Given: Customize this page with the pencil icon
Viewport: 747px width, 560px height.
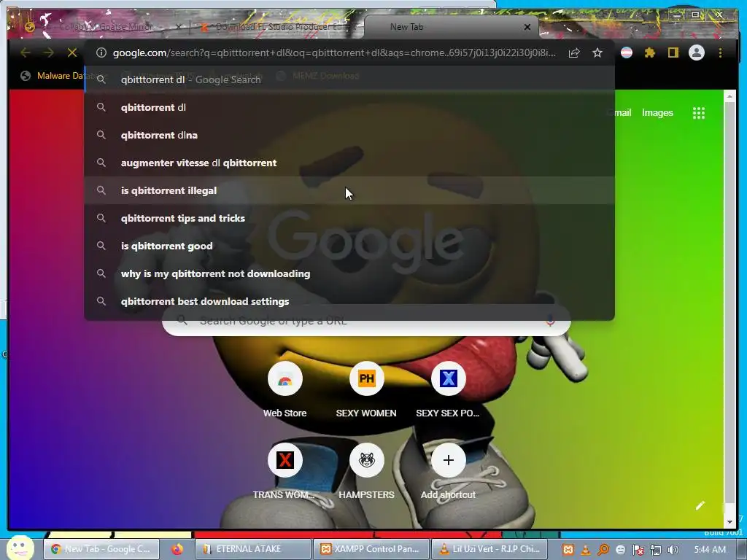Looking at the screenshot, I should click(700, 506).
